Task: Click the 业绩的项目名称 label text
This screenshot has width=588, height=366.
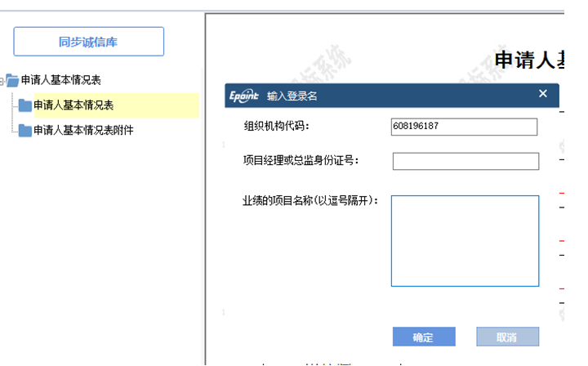Action: [x=310, y=200]
